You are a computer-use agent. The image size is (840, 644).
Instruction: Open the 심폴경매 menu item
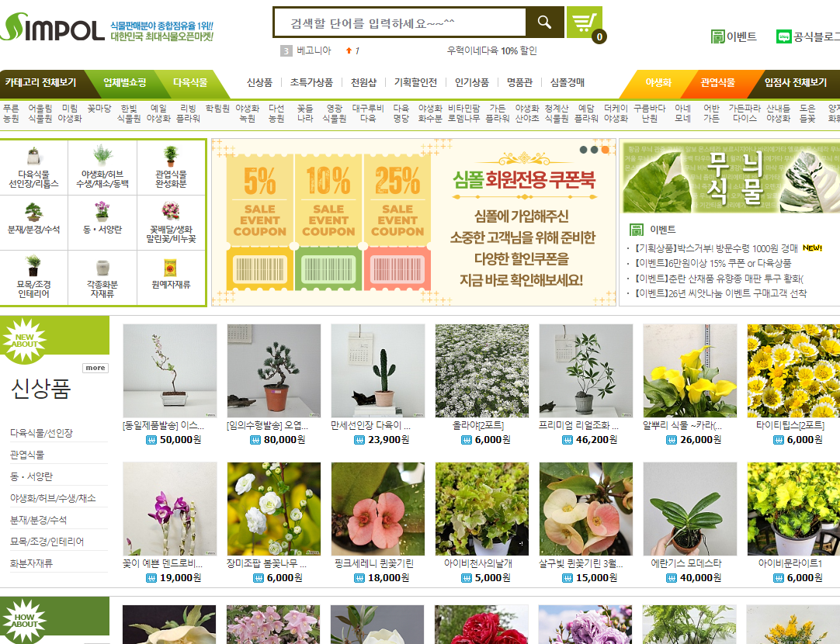567,82
